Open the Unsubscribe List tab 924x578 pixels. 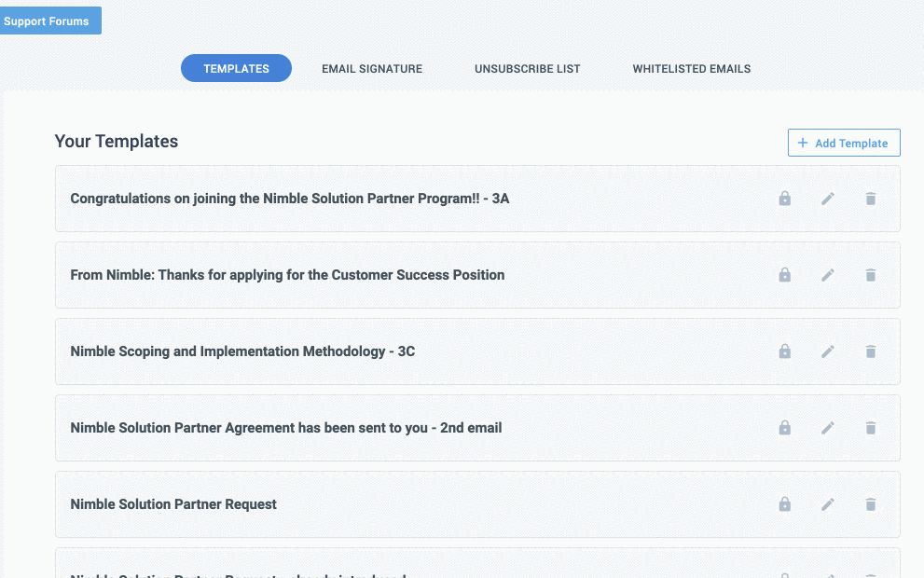coord(527,69)
